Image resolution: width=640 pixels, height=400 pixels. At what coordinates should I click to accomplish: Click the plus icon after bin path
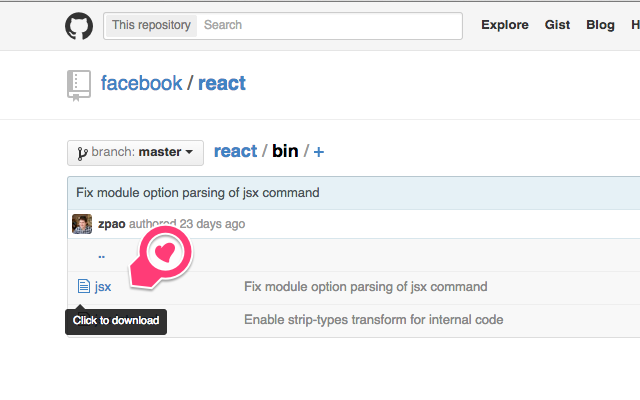[x=319, y=152]
